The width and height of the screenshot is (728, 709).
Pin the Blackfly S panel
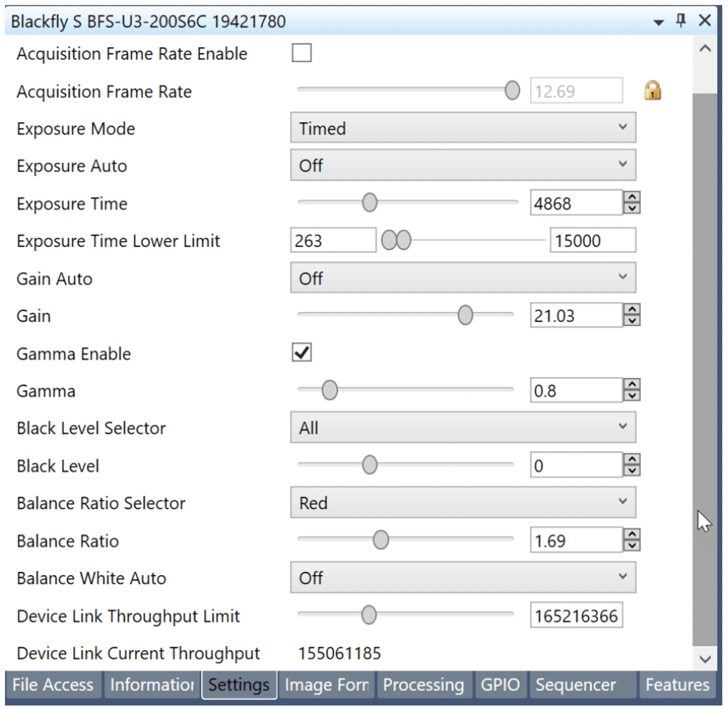(681, 21)
